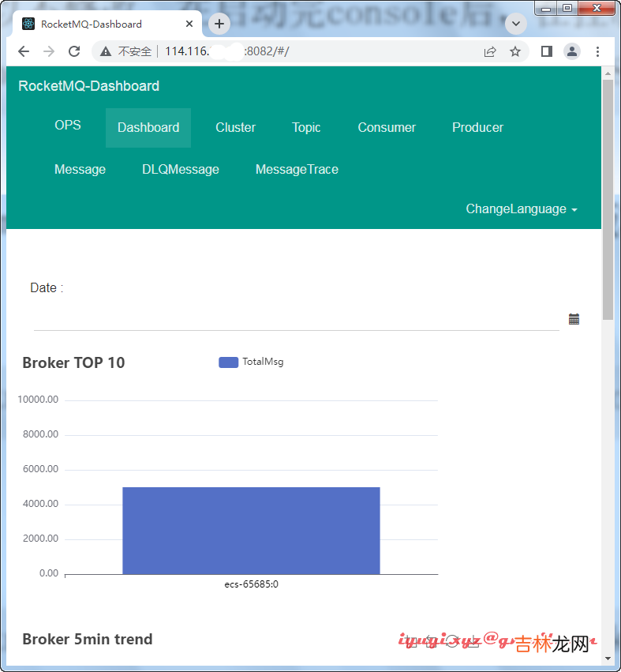Click the not-secure warning icon
The height and width of the screenshot is (672, 621).
coord(106,51)
